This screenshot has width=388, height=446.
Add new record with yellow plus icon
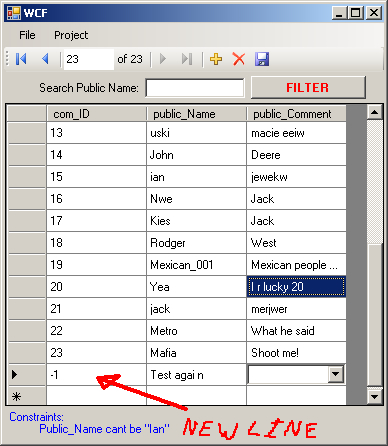coord(216,59)
